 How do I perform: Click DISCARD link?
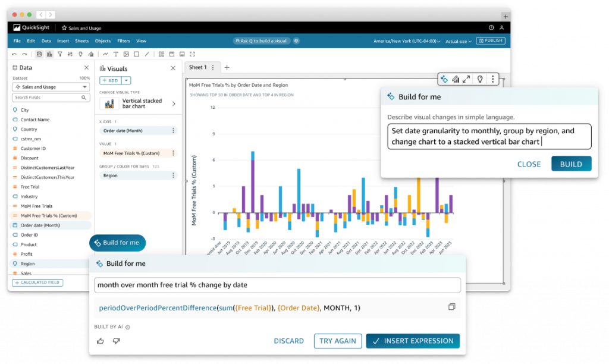pyautogui.click(x=288, y=341)
